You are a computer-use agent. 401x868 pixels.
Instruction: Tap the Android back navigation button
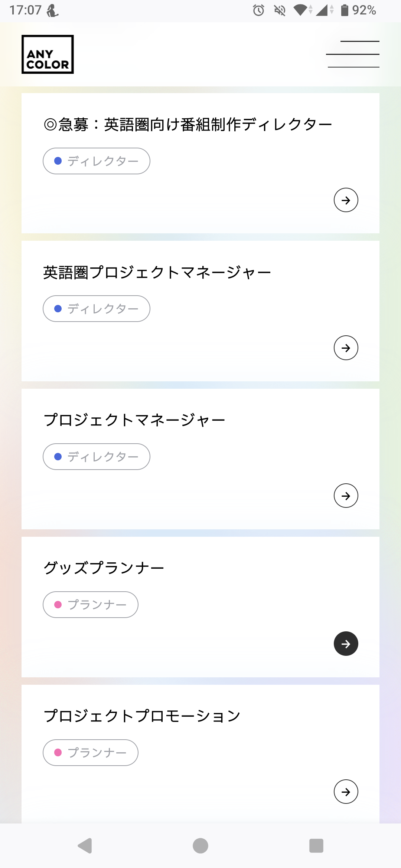pos(85,846)
